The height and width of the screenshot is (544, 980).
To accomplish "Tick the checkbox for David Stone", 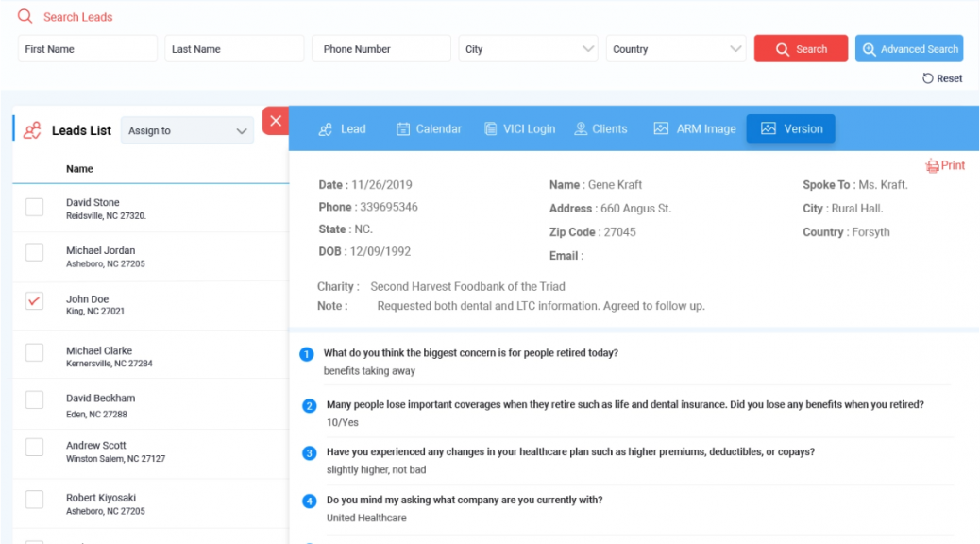I will (x=34, y=207).
